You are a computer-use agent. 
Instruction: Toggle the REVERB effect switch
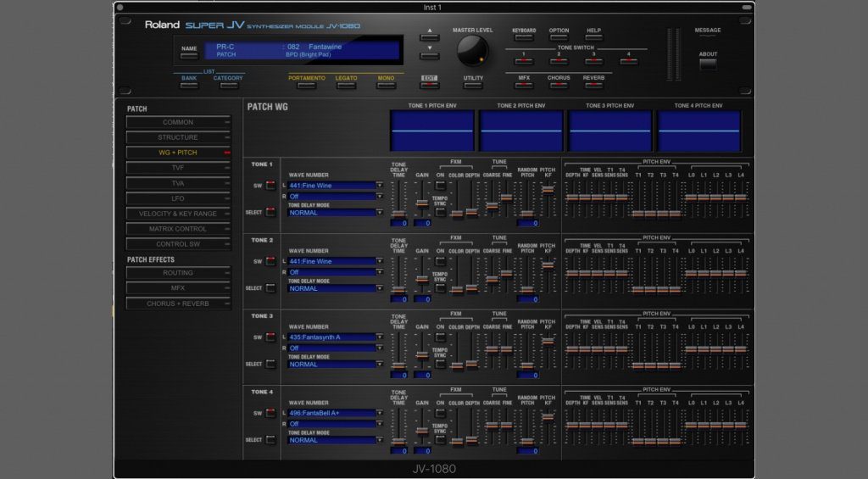click(x=593, y=86)
